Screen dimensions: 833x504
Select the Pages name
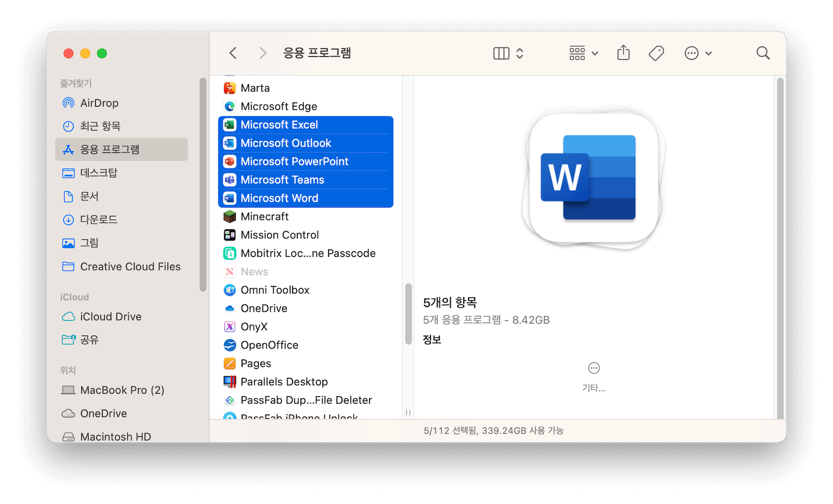pyautogui.click(x=256, y=364)
